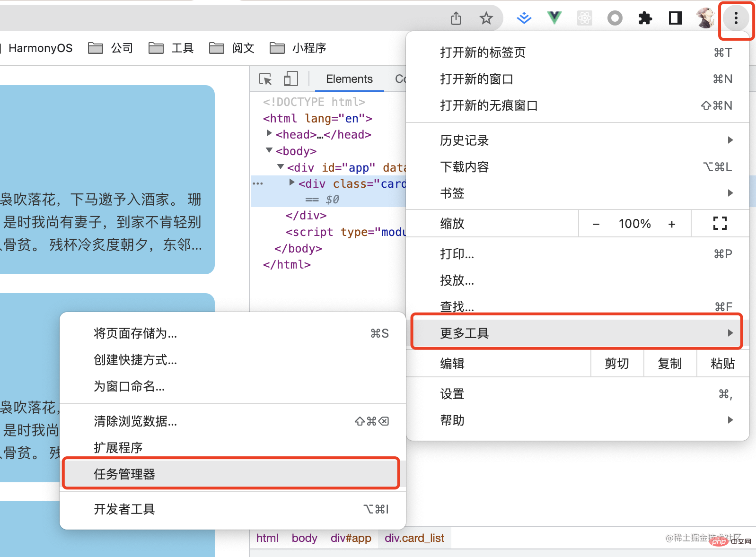Screen dimensions: 756x557
Task: Expand the head element in DOM tree
Action: pos(269,133)
